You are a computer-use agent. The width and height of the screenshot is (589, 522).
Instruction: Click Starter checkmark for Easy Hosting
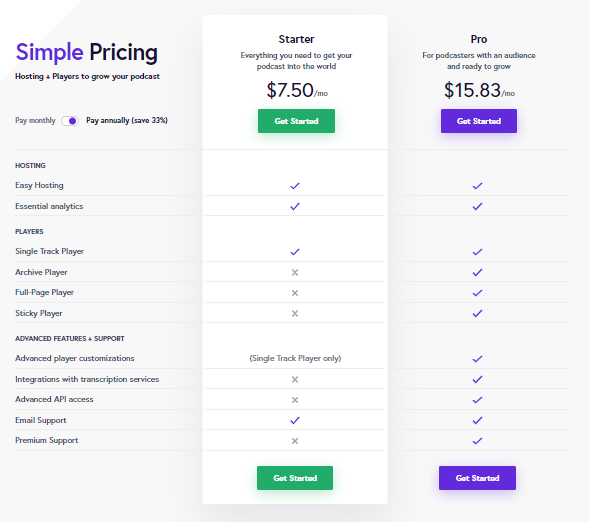click(x=295, y=186)
